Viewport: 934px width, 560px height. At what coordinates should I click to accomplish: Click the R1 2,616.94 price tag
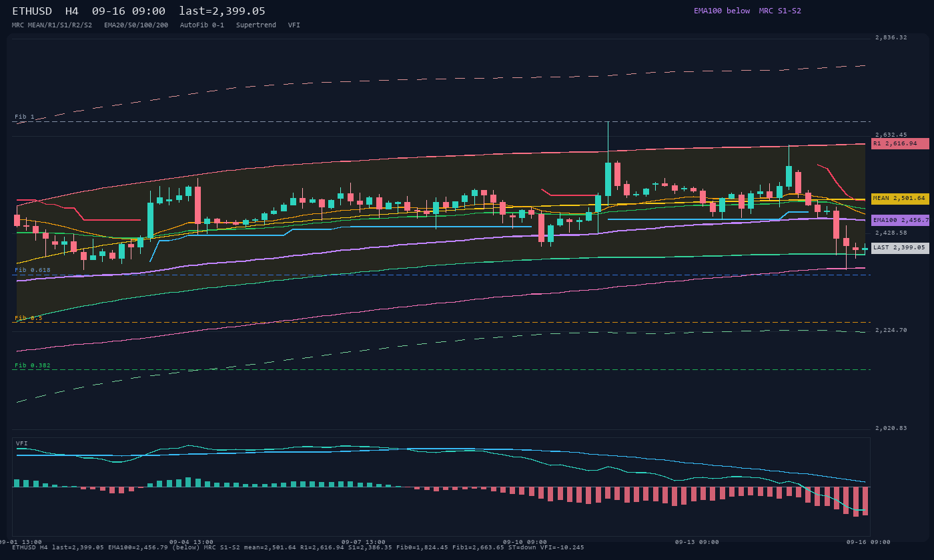click(900, 143)
